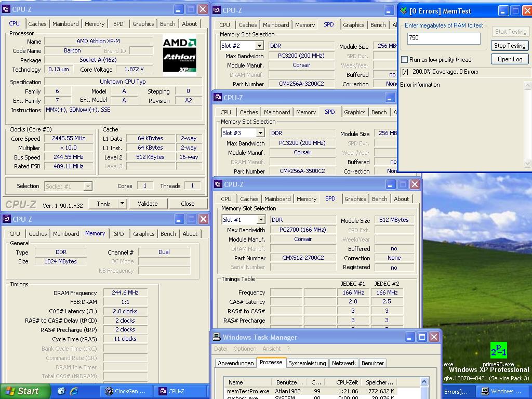
Task: Select the Prozesse tab
Action: tap(271, 362)
